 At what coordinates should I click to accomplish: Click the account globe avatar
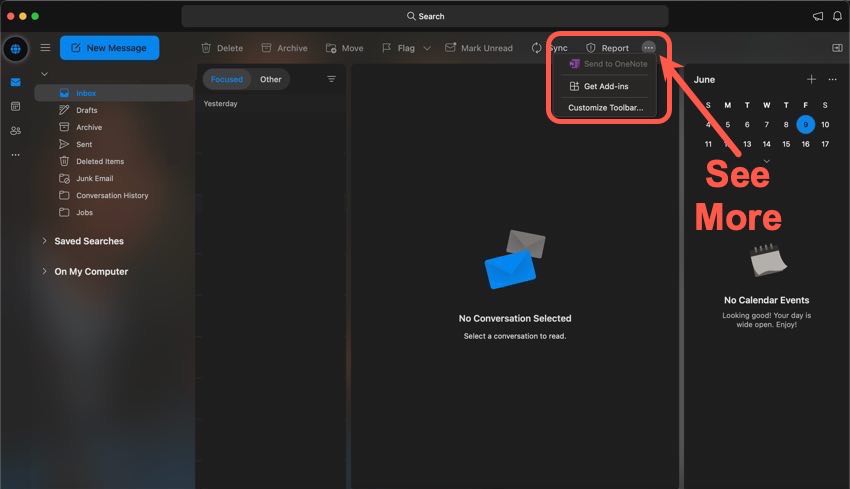click(16, 49)
